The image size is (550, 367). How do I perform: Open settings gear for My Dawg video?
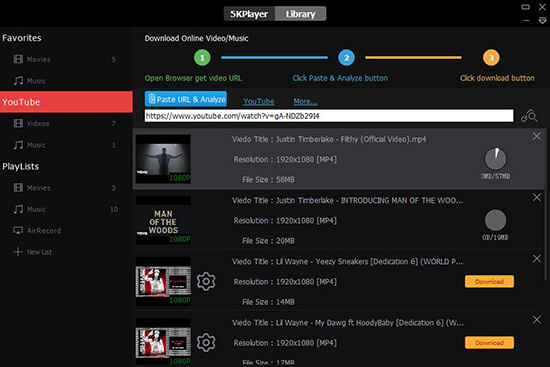coord(206,342)
